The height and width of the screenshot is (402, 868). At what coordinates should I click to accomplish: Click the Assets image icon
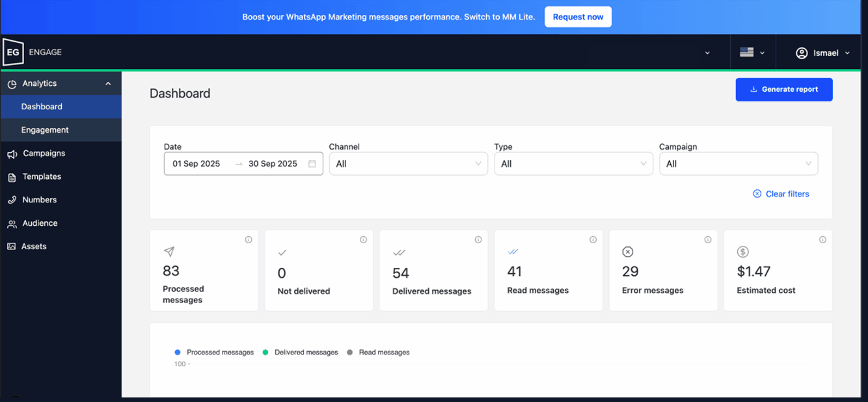[12, 247]
